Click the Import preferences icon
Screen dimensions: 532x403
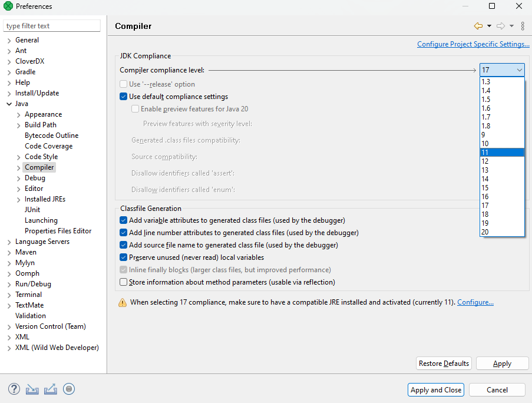pyautogui.click(x=32, y=389)
